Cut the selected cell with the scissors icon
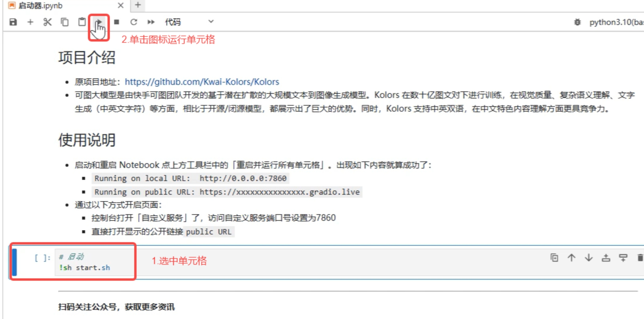Viewport: 644px width, 319px height. [47, 22]
